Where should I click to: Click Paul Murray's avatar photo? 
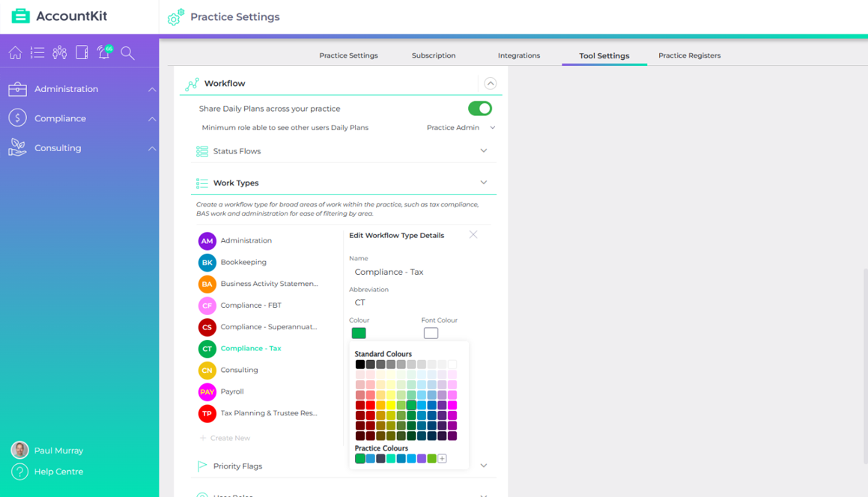(x=20, y=450)
